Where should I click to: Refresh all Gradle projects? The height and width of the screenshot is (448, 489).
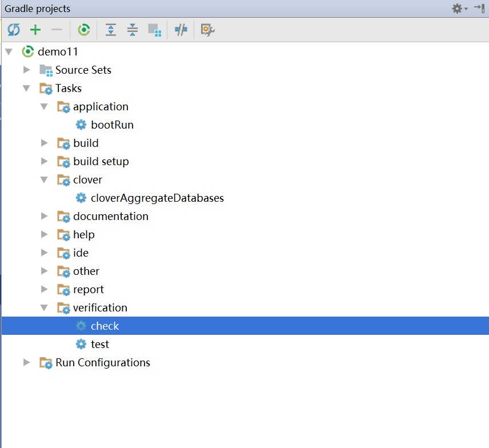point(13,30)
